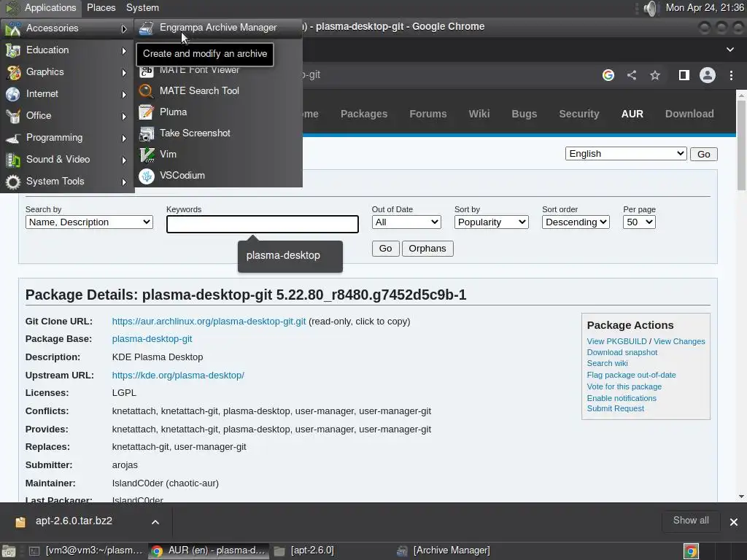Open the Search by dropdown
Screen dimensions: 747x560
89,222
